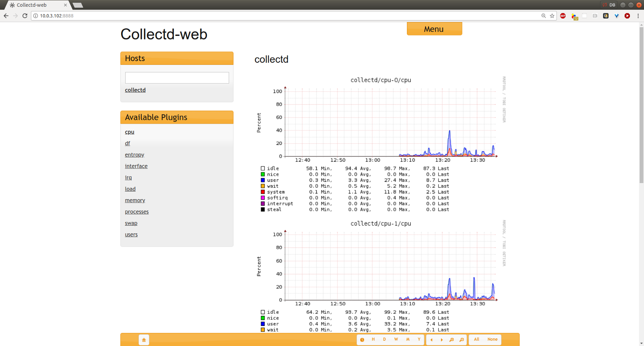Click the home icon in the bottom toolbar
Screen dimensions: 644x346
pos(144,340)
